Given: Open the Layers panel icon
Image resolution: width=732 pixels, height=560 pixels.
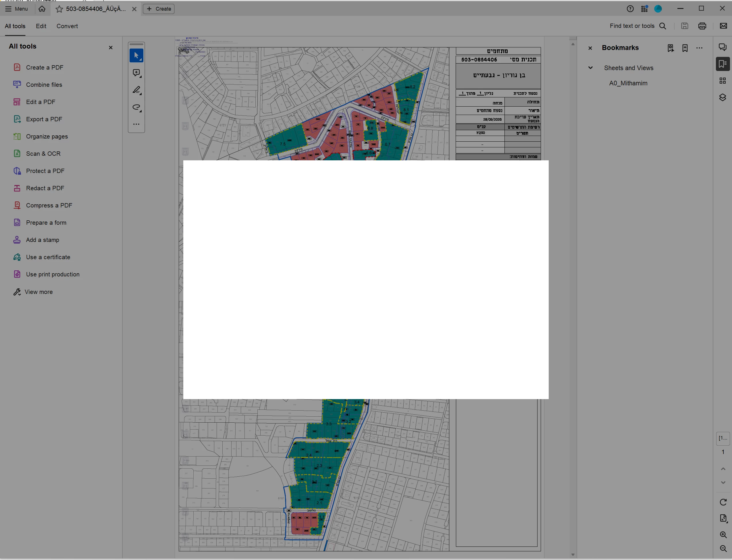Looking at the screenshot, I should (x=722, y=97).
